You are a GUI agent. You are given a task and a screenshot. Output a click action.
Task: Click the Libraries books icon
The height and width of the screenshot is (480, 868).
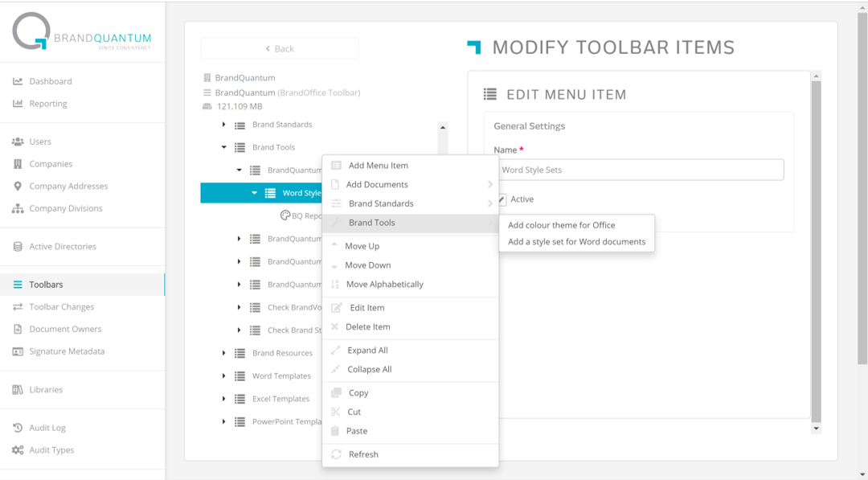click(18, 390)
